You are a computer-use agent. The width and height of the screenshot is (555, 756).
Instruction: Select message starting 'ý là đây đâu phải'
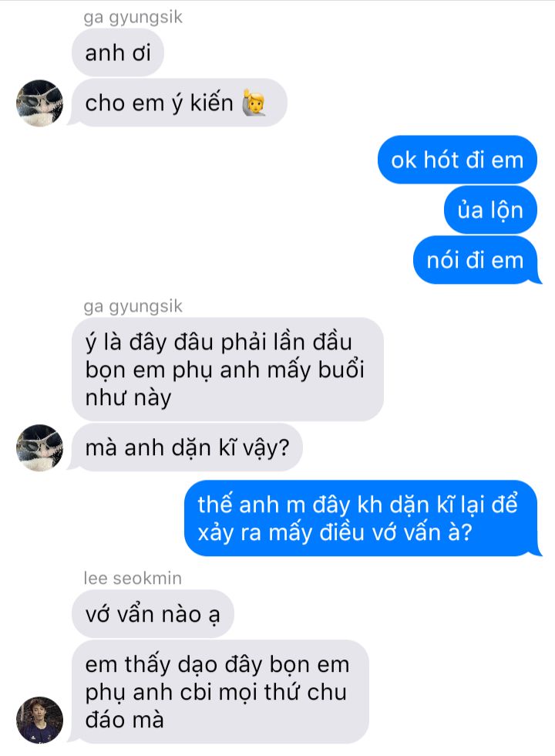(227, 370)
